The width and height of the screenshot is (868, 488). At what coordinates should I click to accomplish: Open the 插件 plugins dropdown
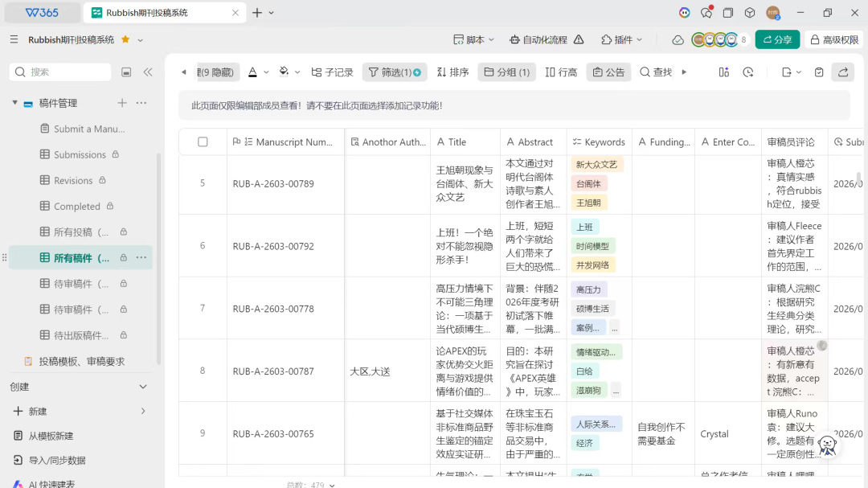click(622, 39)
